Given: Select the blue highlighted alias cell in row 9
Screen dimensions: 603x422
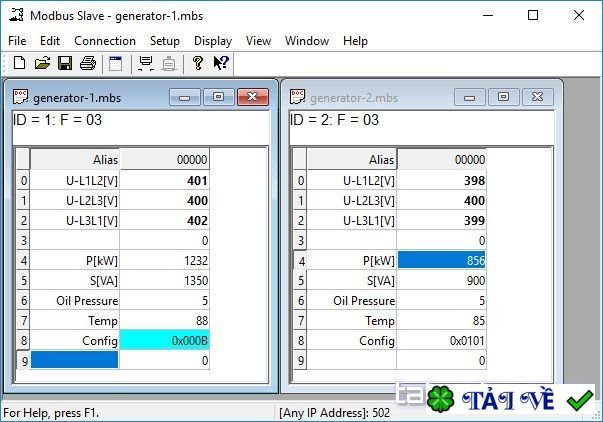Looking at the screenshot, I should [75, 360].
